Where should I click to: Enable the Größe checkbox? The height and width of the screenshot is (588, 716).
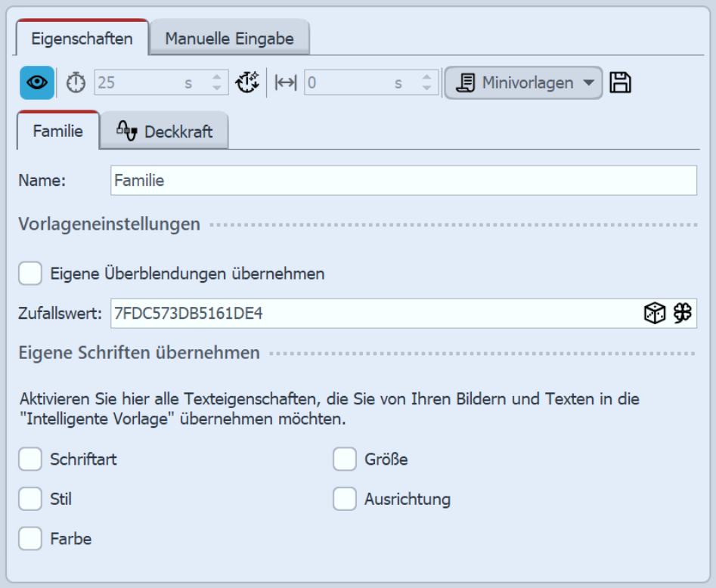pyautogui.click(x=345, y=459)
